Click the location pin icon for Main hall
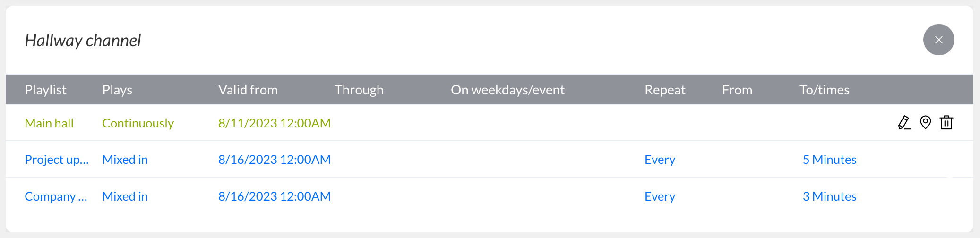Viewport: 980px width, 238px height. 925,123
